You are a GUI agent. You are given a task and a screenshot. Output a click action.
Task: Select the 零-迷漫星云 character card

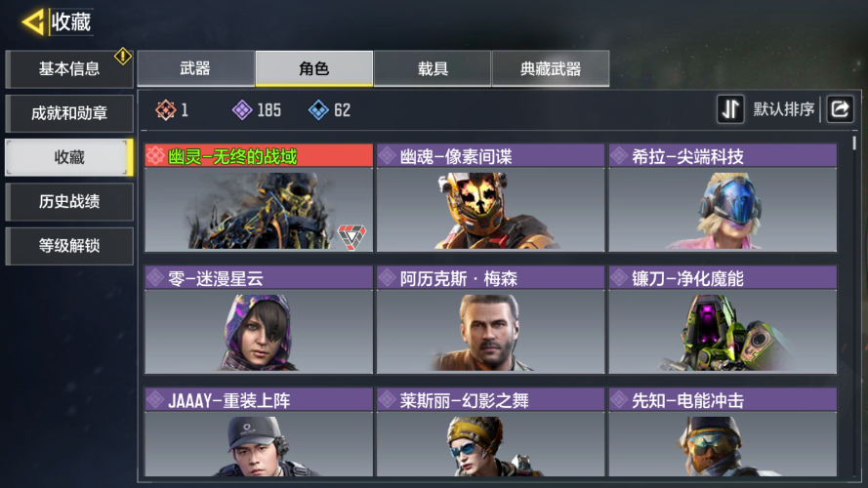click(259, 320)
